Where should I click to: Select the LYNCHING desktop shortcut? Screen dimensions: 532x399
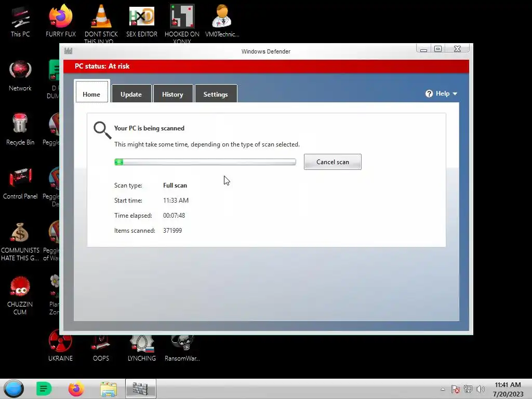(141, 348)
